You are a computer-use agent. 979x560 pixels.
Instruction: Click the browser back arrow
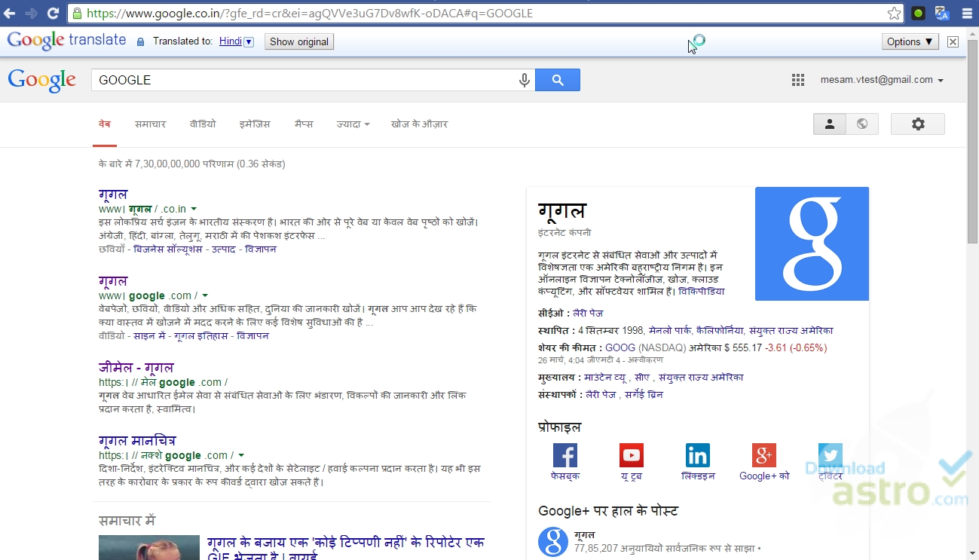[x=11, y=13]
